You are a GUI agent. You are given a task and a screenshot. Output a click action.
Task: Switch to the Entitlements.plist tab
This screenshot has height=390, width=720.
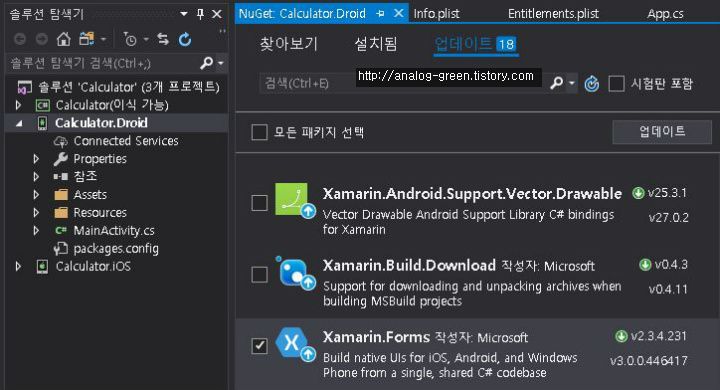pyautogui.click(x=553, y=14)
